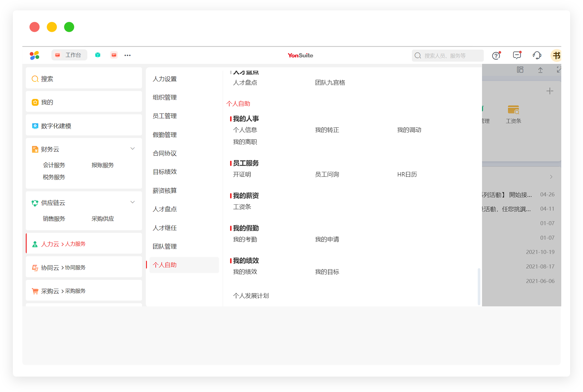Viewport: 583px width, 392px height.
Task: Open 采购供应 under 供应链云
Action: 103,219
